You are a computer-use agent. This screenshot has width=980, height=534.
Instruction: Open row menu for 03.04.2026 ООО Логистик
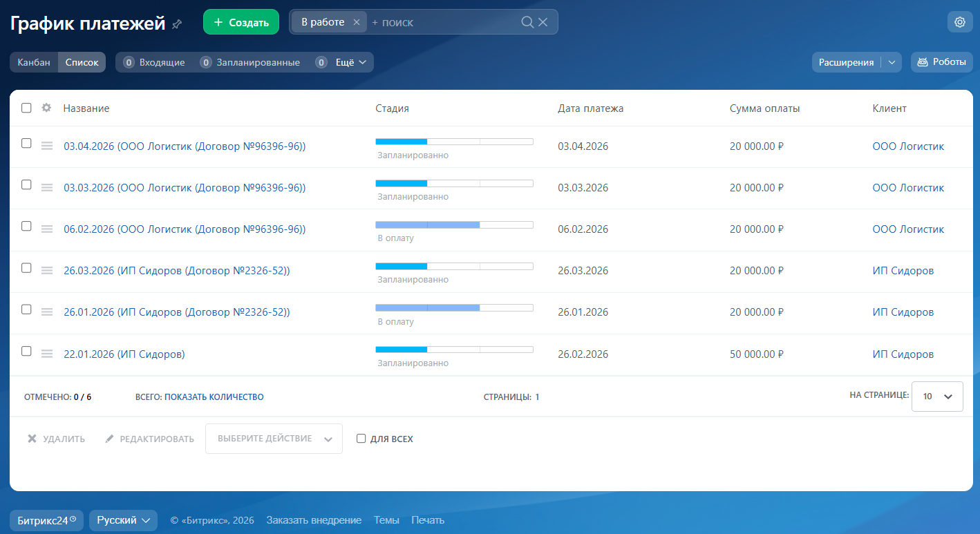47,146
